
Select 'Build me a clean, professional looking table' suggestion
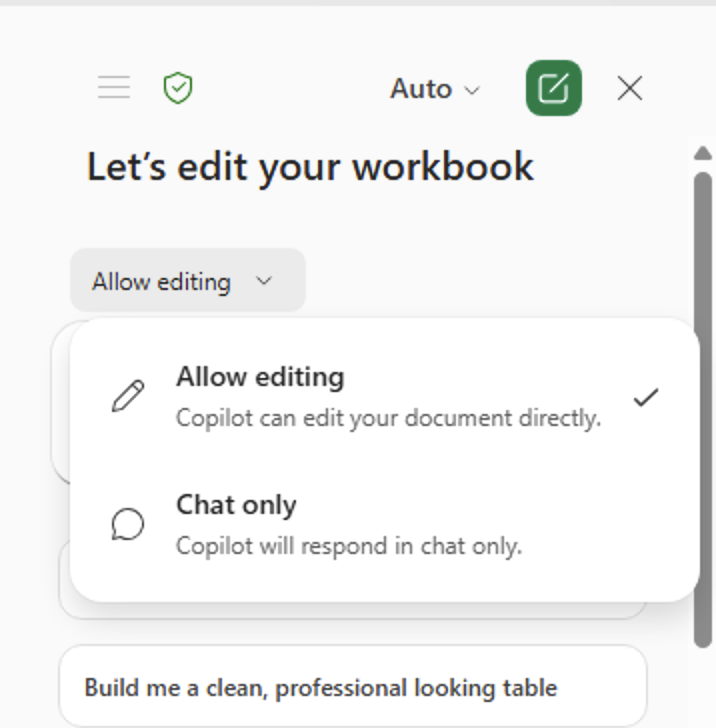pyautogui.click(x=320, y=688)
